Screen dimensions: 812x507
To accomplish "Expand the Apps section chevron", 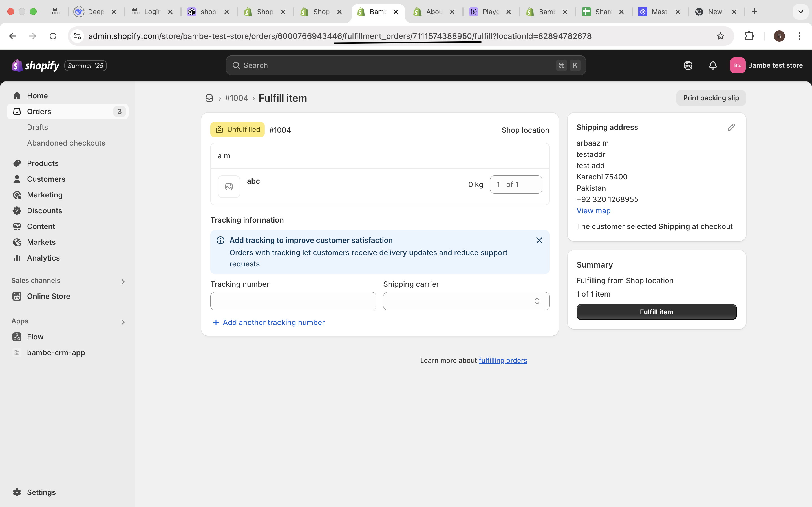I will click(x=123, y=322).
